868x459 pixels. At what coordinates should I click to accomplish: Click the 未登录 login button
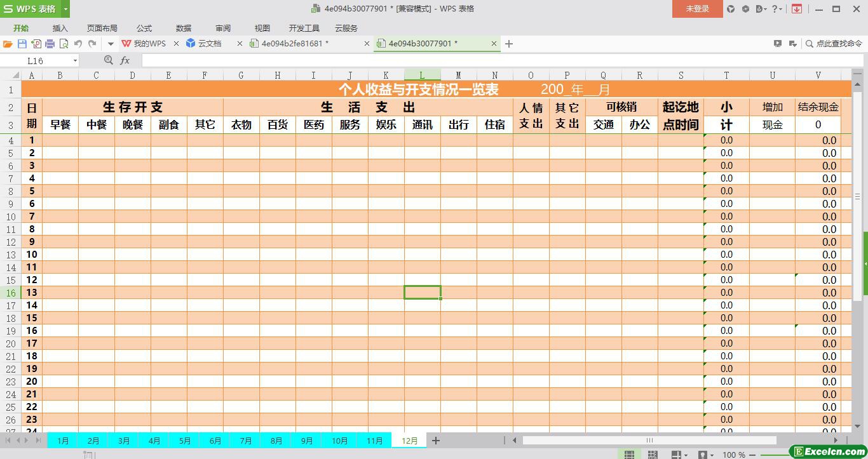pos(697,9)
